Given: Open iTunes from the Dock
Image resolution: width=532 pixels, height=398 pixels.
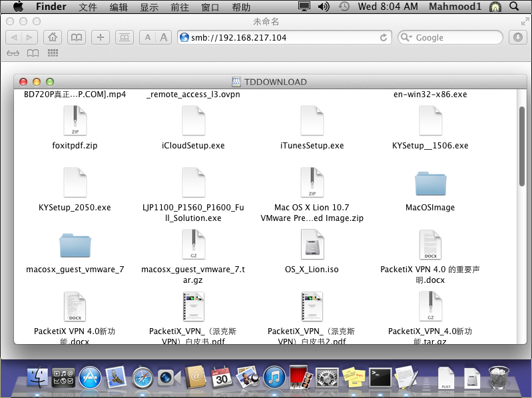Looking at the screenshot, I should pyautogui.click(x=274, y=377).
